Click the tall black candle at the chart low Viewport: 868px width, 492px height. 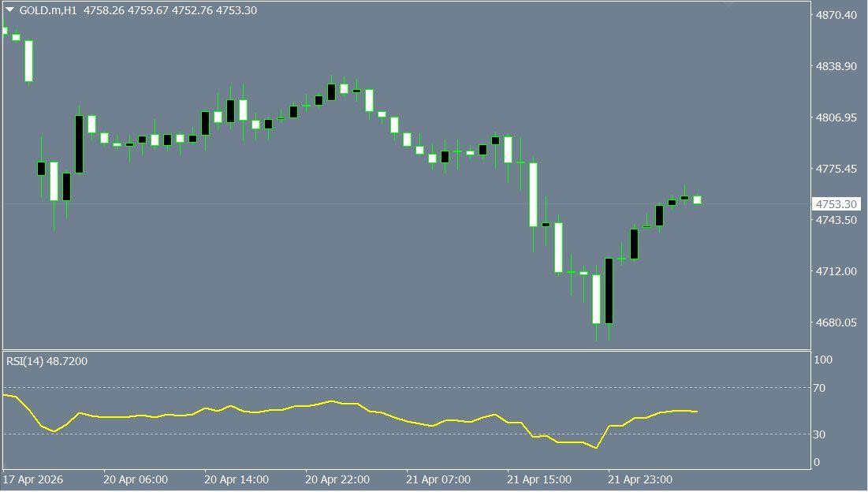[609, 291]
